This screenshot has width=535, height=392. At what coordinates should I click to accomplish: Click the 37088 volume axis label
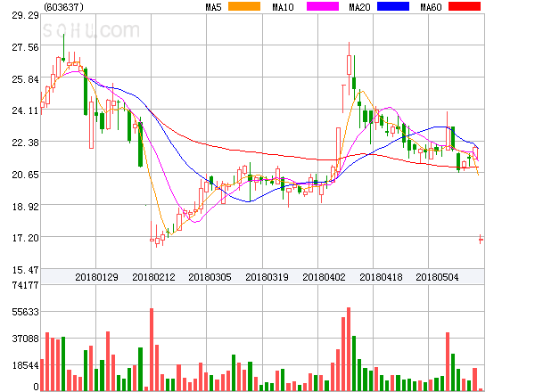26,339
